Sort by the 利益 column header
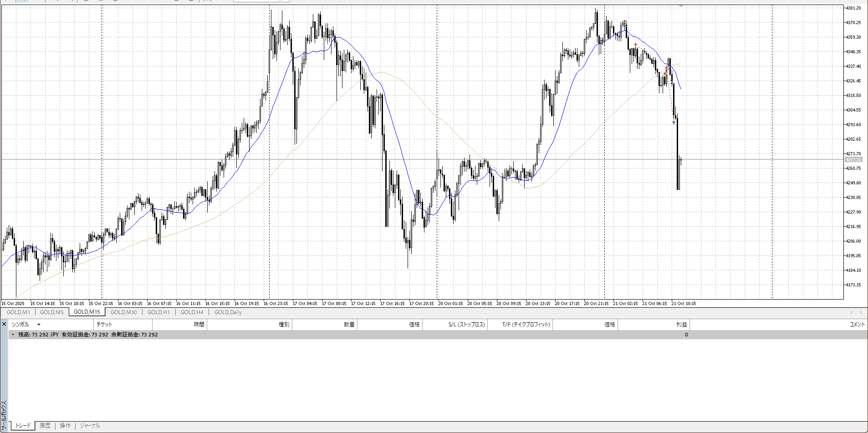The height and width of the screenshot is (433, 868). 681,325
